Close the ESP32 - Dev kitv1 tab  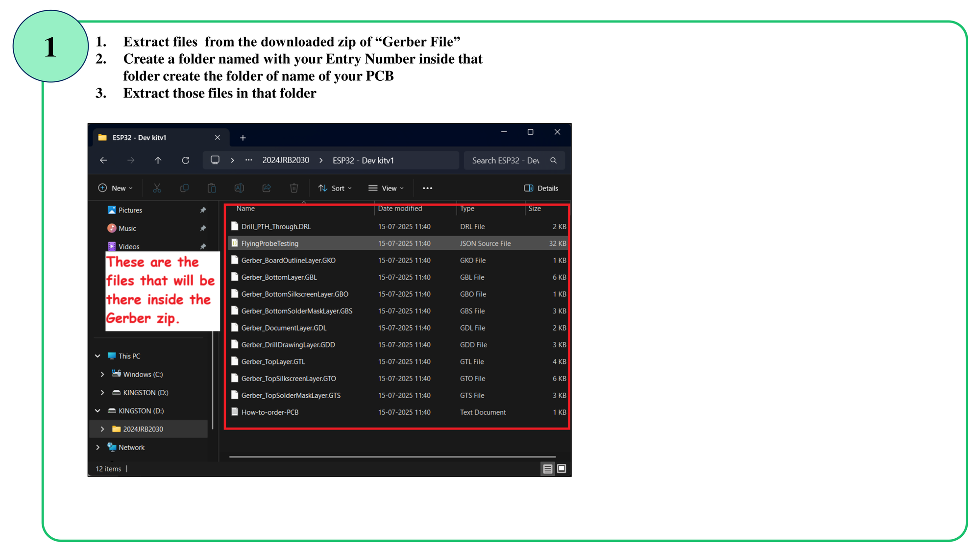point(218,138)
